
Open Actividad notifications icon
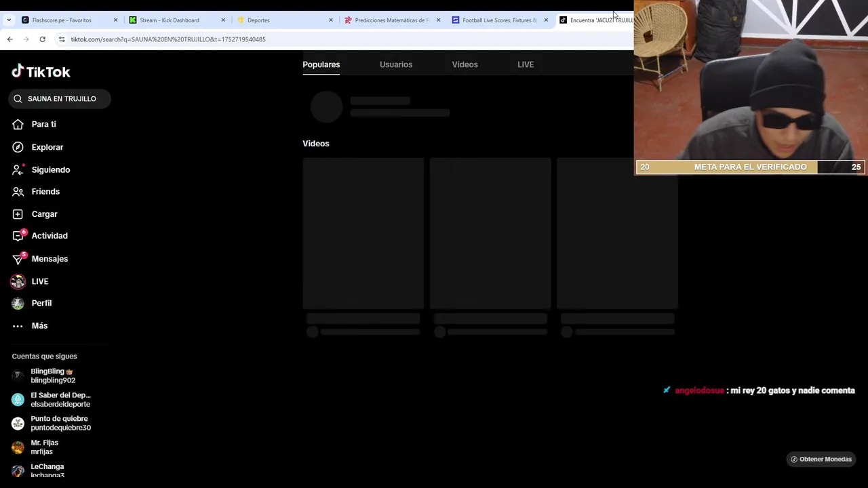click(18, 236)
